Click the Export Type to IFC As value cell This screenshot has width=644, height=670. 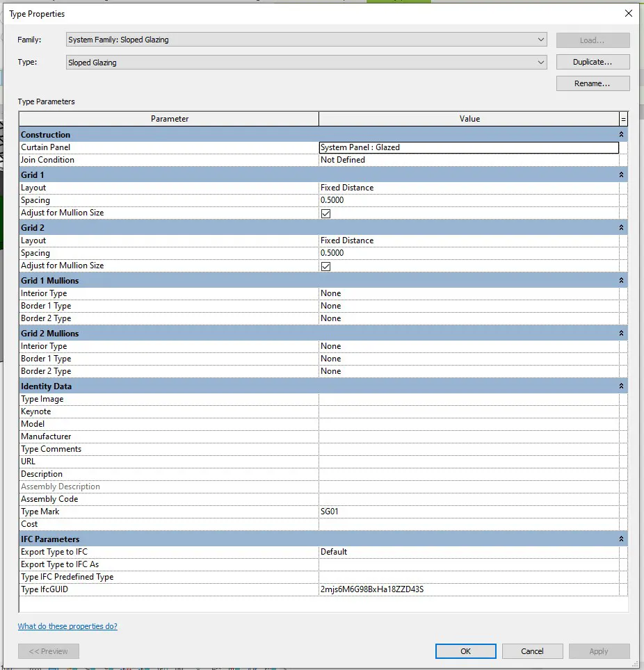[x=469, y=564]
